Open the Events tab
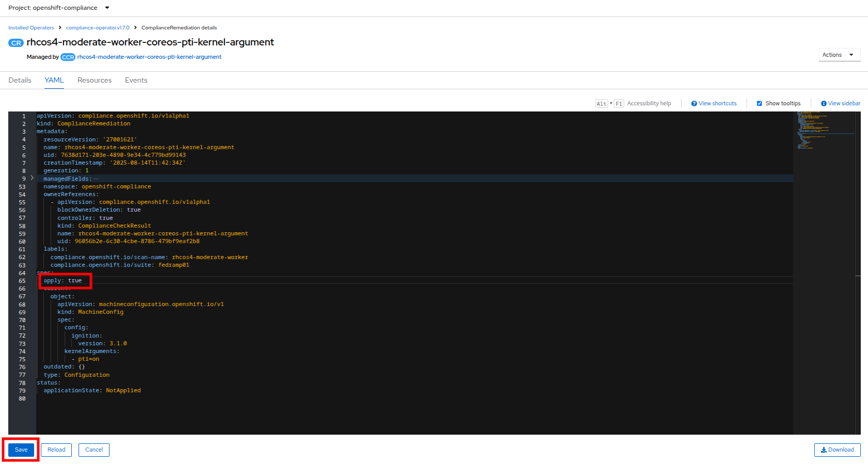This screenshot has width=868, height=464. tap(136, 80)
